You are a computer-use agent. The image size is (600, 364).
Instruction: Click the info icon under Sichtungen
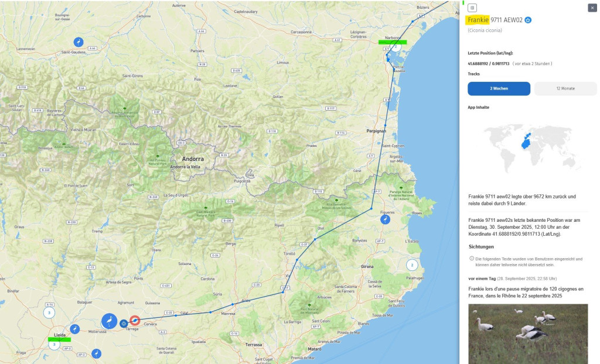472,258
